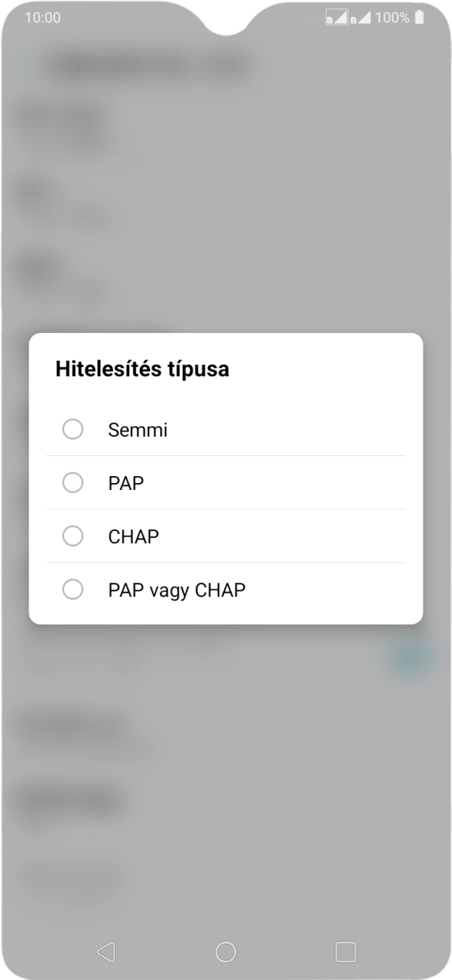The image size is (452, 980).
Task: Select the "PAP vagy CHAP" radio button
Action: (73, 590)
